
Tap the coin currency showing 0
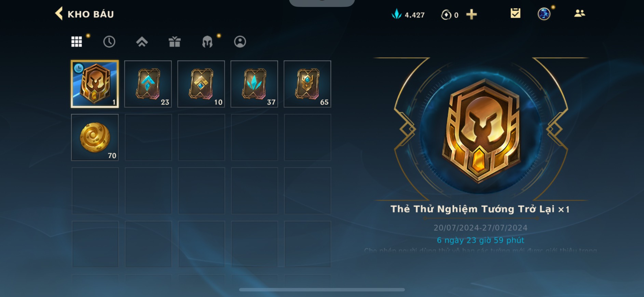[450, 15]
